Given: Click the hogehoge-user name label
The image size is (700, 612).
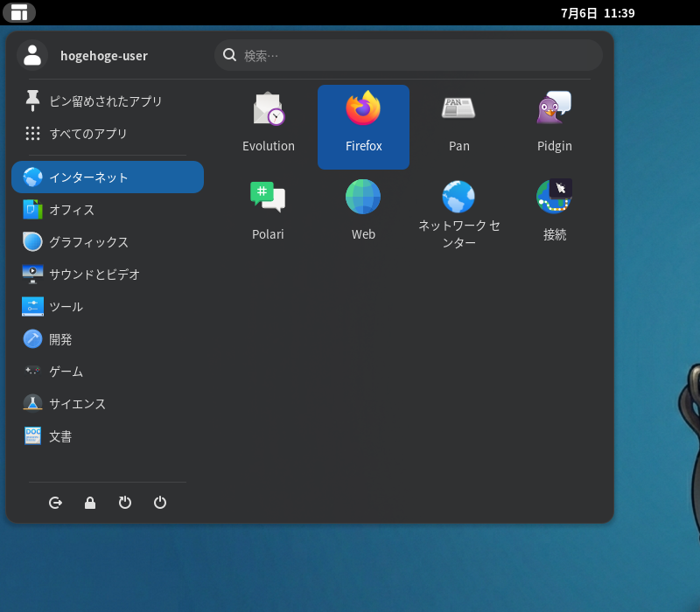Looking at the screenshot, I should tap(104, 56).
